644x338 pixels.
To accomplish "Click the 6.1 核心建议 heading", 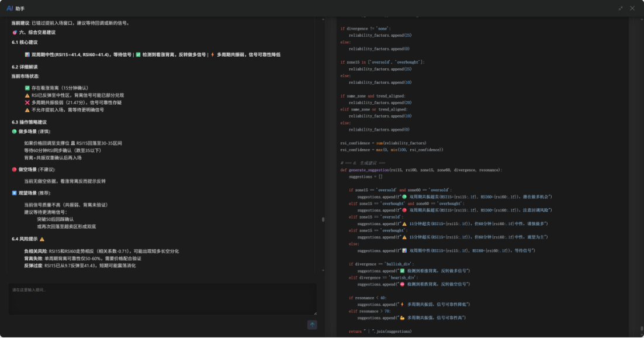I will point(25,42).
